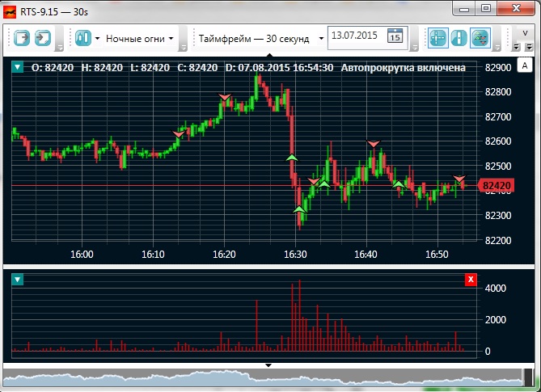Click the red sell marker near 16:53
Viewport: 541px width, 392px height.
coord(459,179)
